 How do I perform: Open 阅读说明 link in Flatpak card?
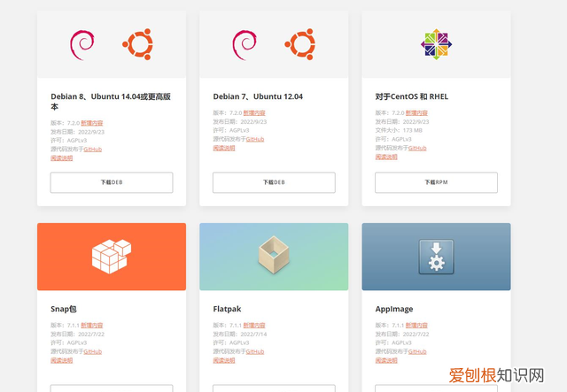coord(224,360)
